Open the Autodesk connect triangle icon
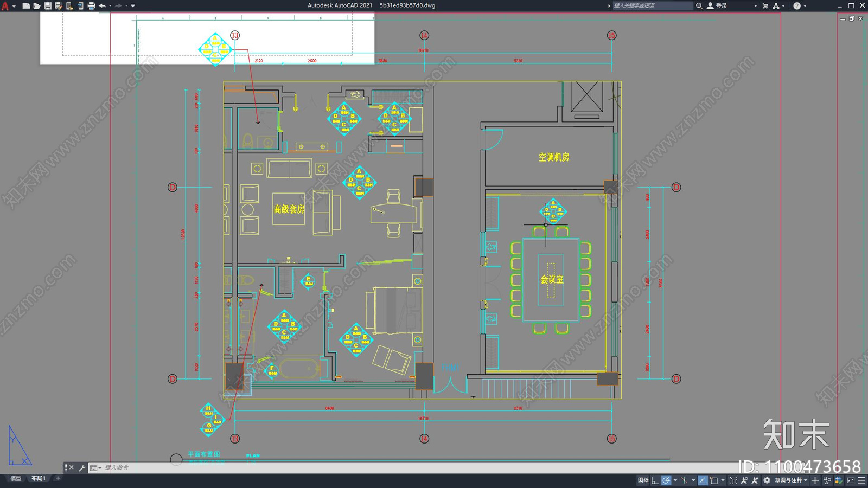 tap(776, 5)
